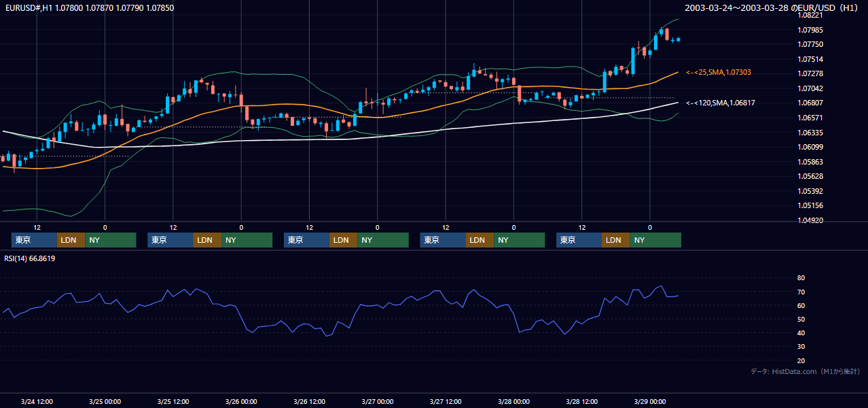
Task: Click RSI scale level 80
Action: [x=801, y=278]
